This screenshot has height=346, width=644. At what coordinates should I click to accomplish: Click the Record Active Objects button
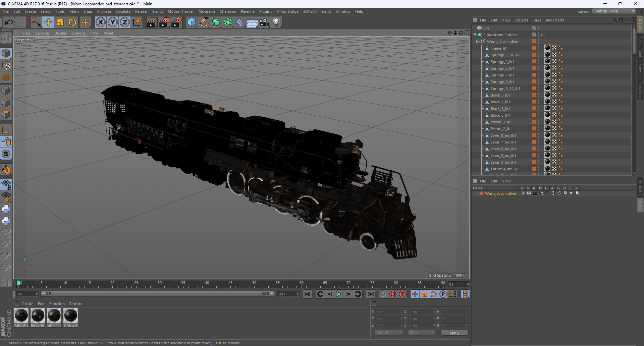383,294
